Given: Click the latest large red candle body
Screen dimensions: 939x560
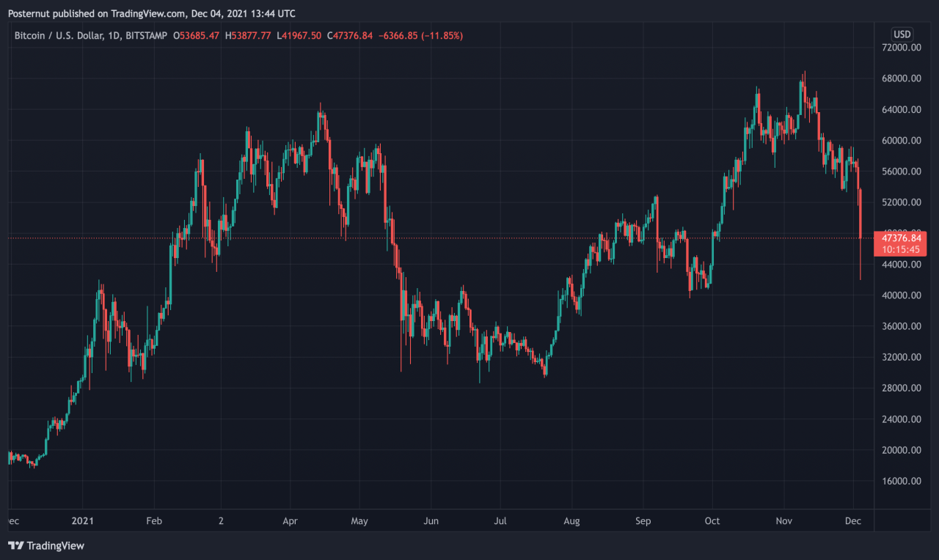Looking at the screenshot, I should [861, 213].
